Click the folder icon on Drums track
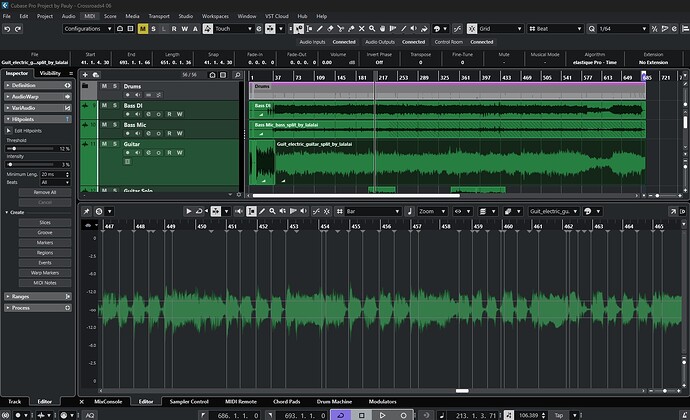The image size is (690, 420). point(85,86)
